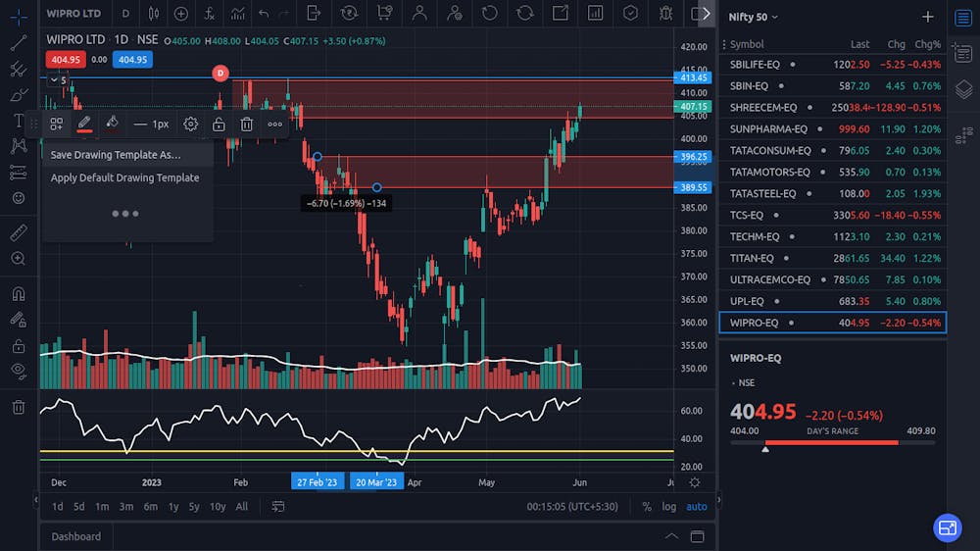Select the 5d date range
The width and height of the screenshot is (980, 551).
(78, 507)
